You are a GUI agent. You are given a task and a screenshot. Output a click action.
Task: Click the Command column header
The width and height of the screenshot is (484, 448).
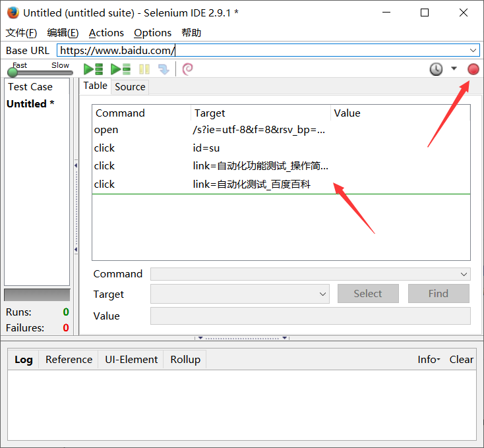141,113
